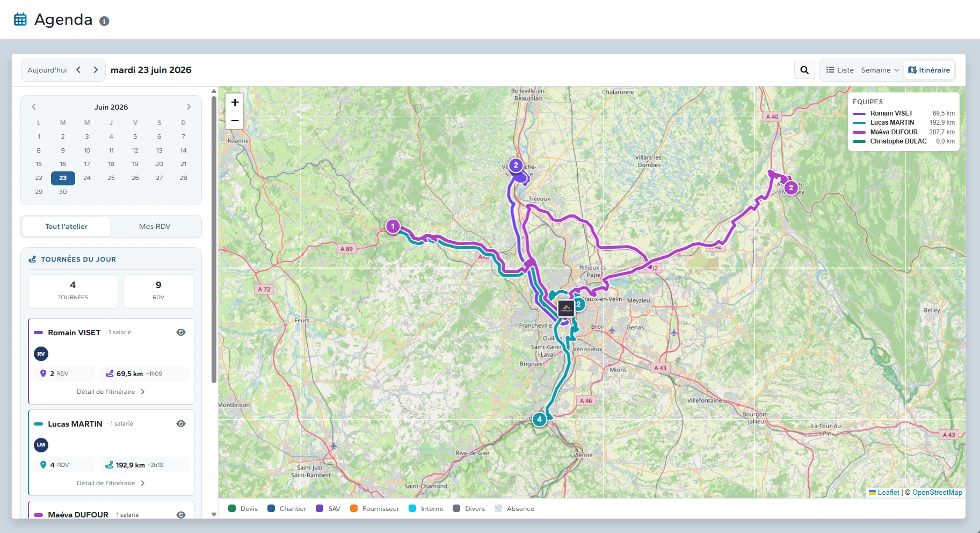Viewport: 980px width, 533px height.
Task: Click the workshop home marker on map
Action: tap(566, 308)
